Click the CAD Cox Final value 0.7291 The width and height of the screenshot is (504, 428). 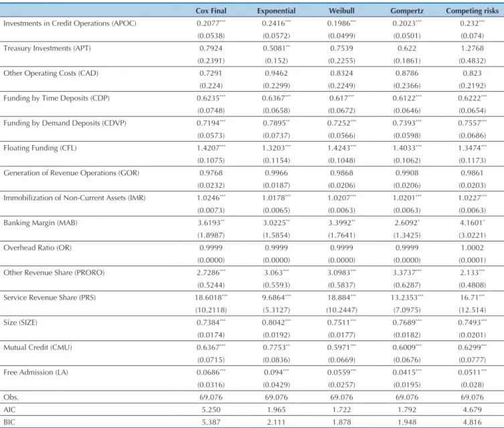point(211,73)
